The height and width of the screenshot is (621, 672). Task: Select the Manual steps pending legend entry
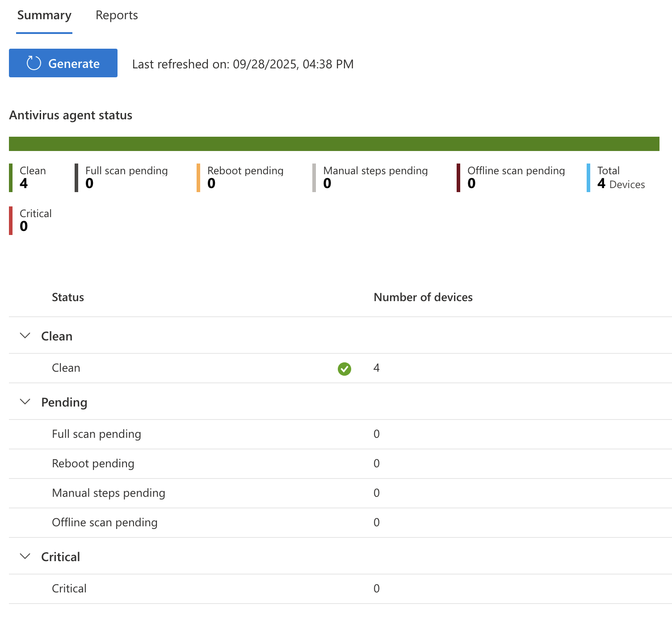[375, 177]
